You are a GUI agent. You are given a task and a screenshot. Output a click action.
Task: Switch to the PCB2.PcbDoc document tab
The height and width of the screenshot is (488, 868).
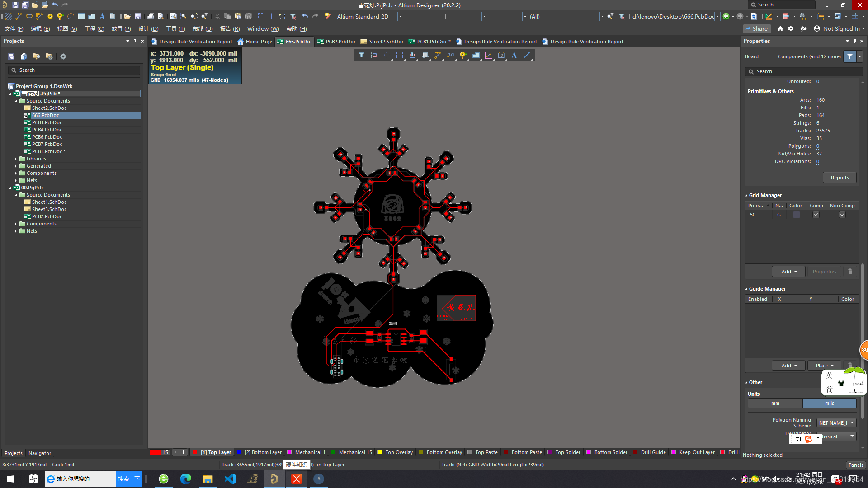coord(337,42)
